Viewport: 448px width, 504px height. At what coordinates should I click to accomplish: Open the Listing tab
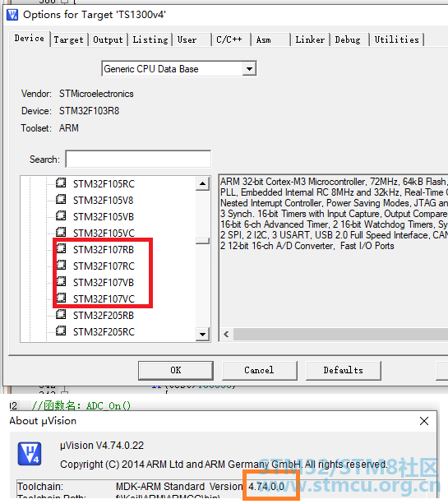[150, 39]
